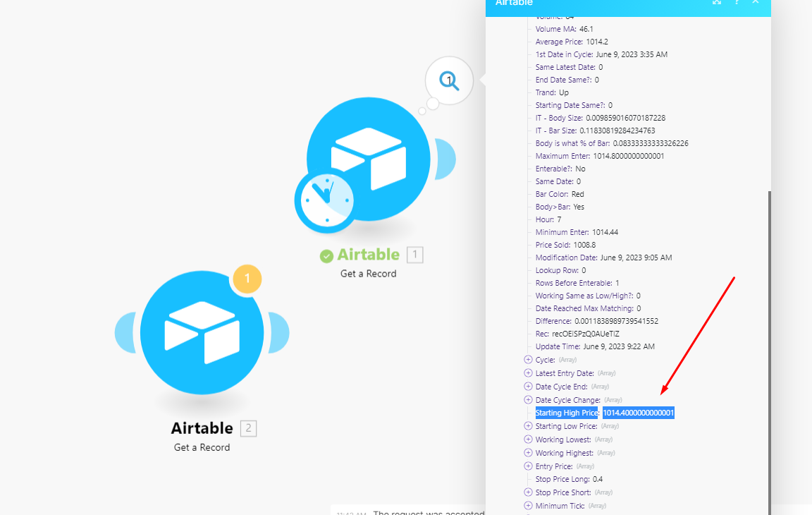Image resolution: width=812 pixels, height=515 pixels.
Task: Click the output panel vertical scrollbar
Action: 770,352
